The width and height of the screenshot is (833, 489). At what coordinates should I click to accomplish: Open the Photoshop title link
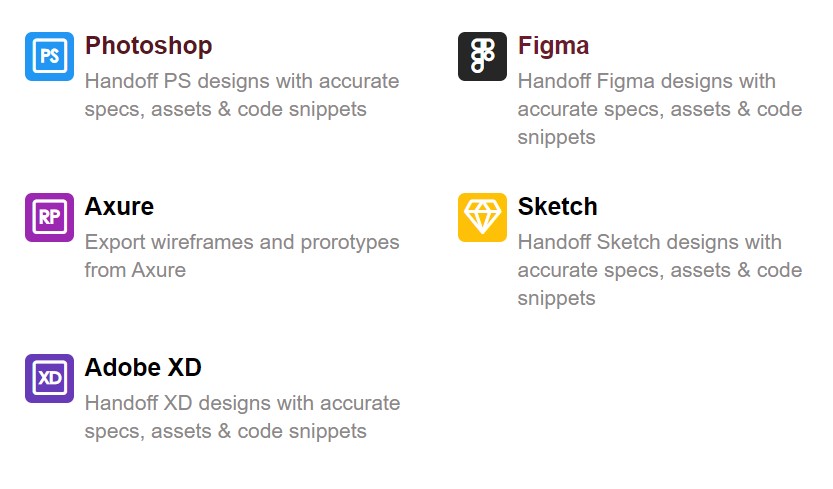pyautogui.click(x=148, y=46)
